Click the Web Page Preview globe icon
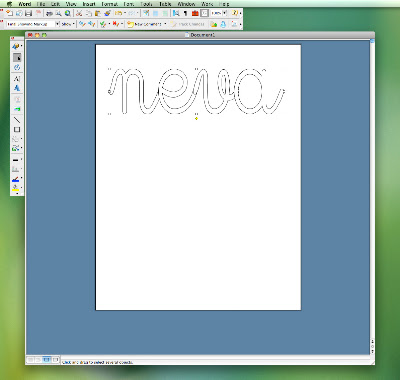 coord(68,13)
